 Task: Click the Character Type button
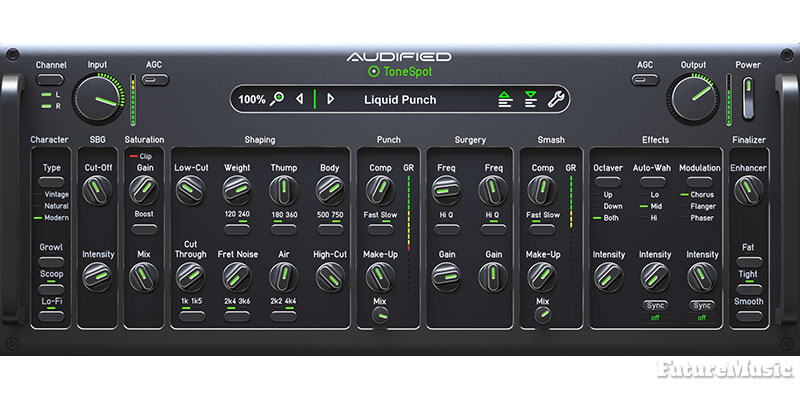(52, 182)
